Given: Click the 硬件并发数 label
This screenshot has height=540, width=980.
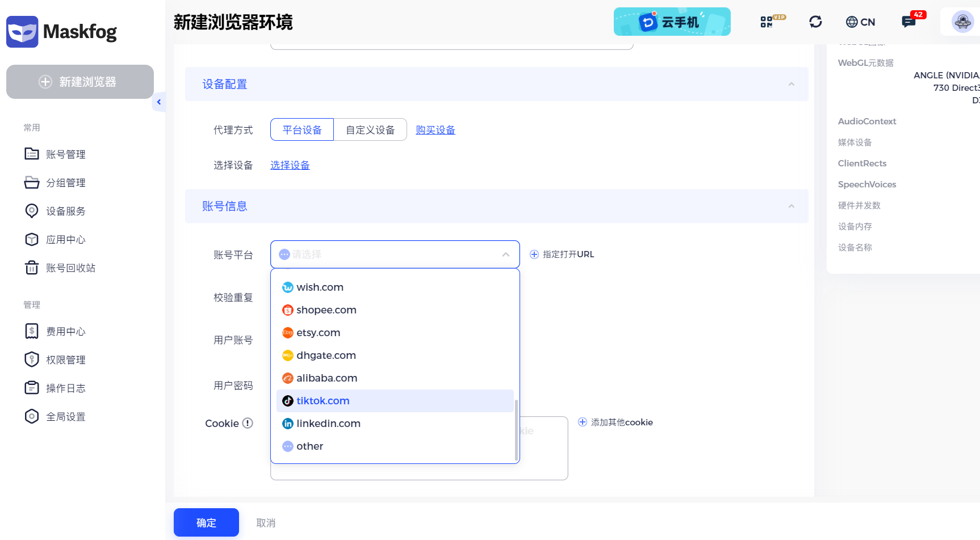Looking at the screenshot, I should click(859, 205).
